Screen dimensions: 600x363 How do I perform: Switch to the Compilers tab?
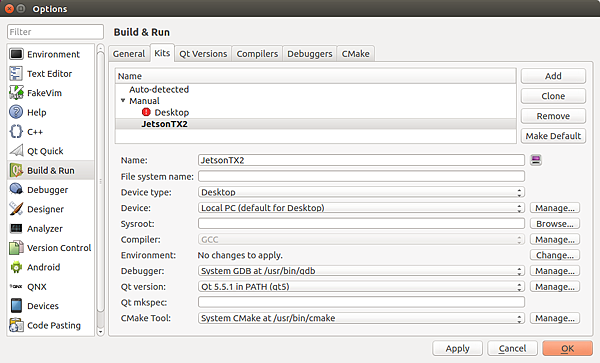tap(257, 54)
